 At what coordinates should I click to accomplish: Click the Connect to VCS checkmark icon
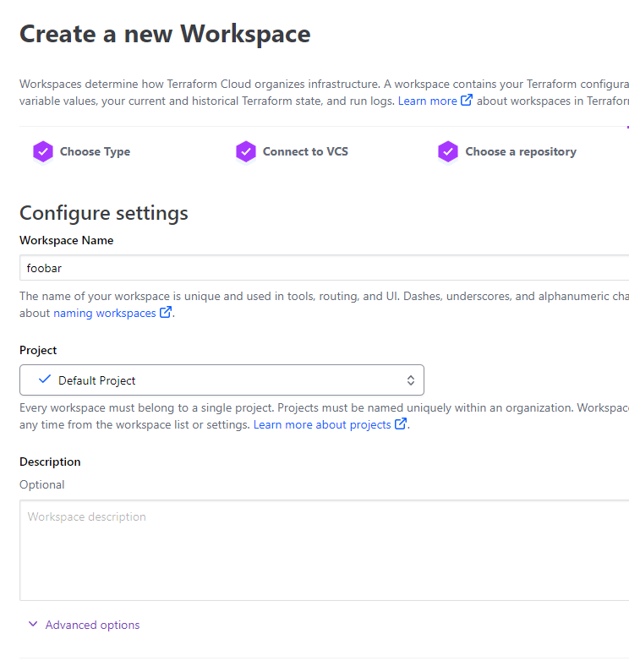(246, 152)
